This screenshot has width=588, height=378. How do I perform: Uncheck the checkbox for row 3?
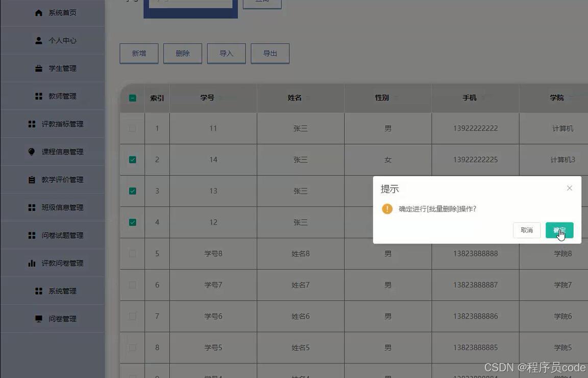click(x=132, y=191)
